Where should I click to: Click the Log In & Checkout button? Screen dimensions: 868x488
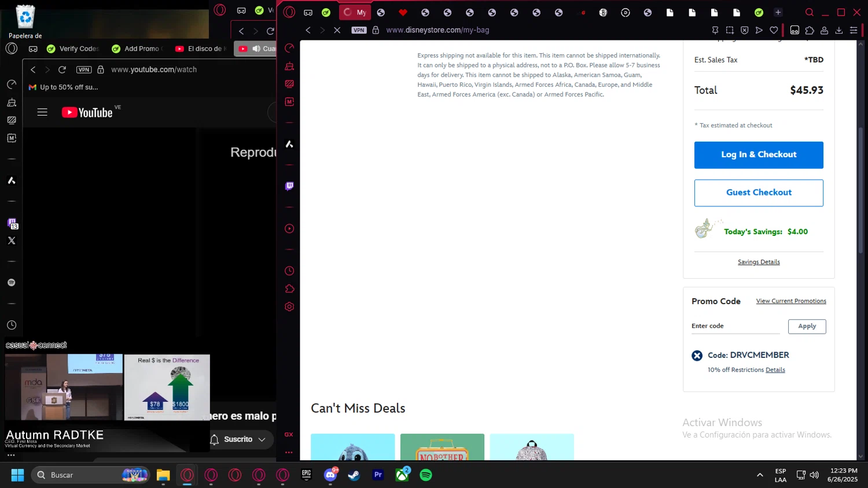(x=759, y=155)
